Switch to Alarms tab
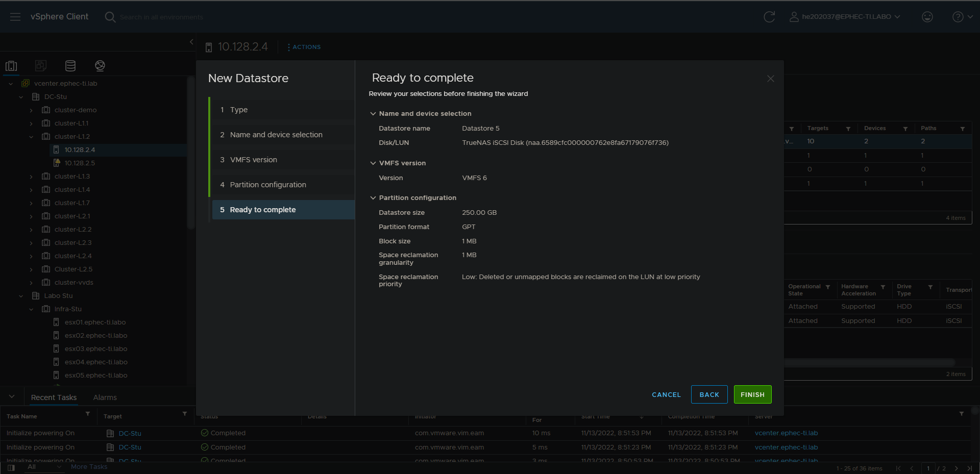980x474 pixels. [105, 397]
